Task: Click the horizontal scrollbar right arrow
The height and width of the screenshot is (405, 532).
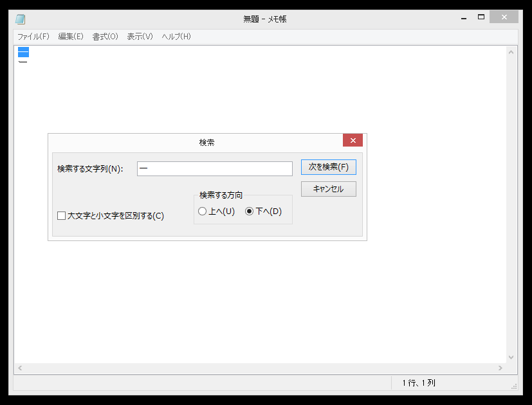Action: click(x=500, y=368)
